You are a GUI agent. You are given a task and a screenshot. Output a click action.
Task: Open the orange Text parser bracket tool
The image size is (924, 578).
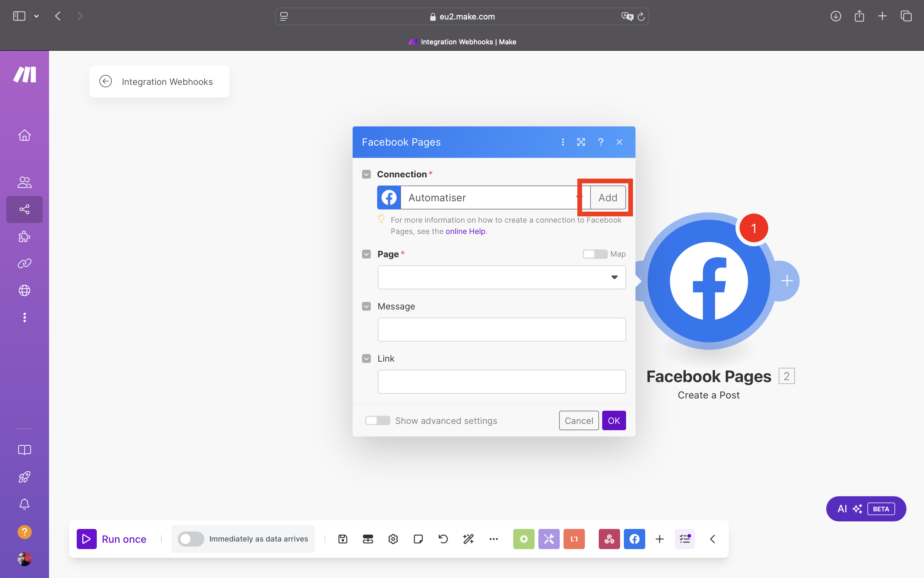click(x=574, y=539)
